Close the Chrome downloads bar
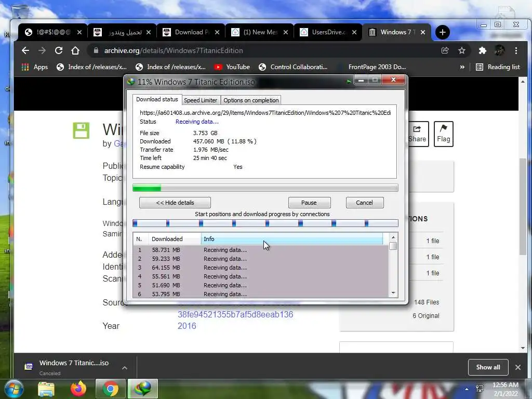Image resolution: width=532 pixels, height=399 pixels. [x=518, y=367]
